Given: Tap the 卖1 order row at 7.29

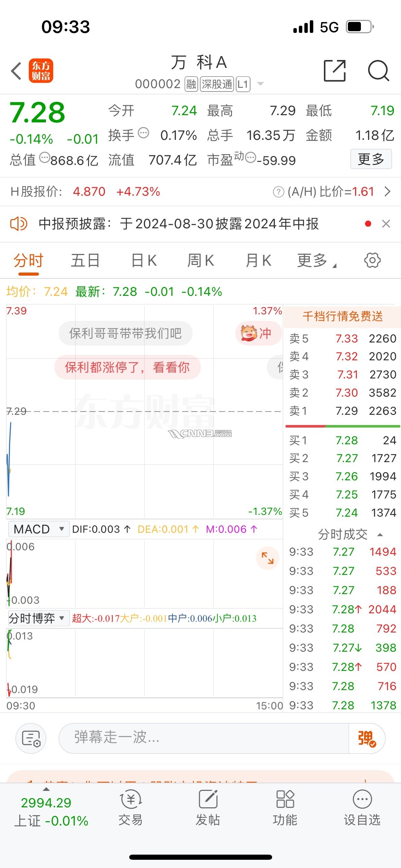Looking at the screenshot, I should (342, 411).
